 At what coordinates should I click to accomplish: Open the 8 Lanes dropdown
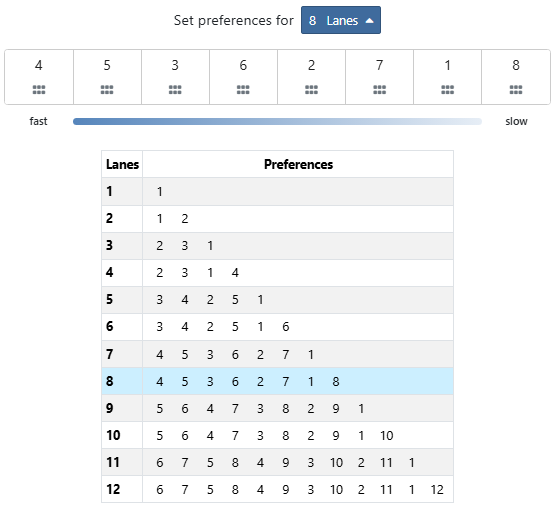click(x=341, y=20)
